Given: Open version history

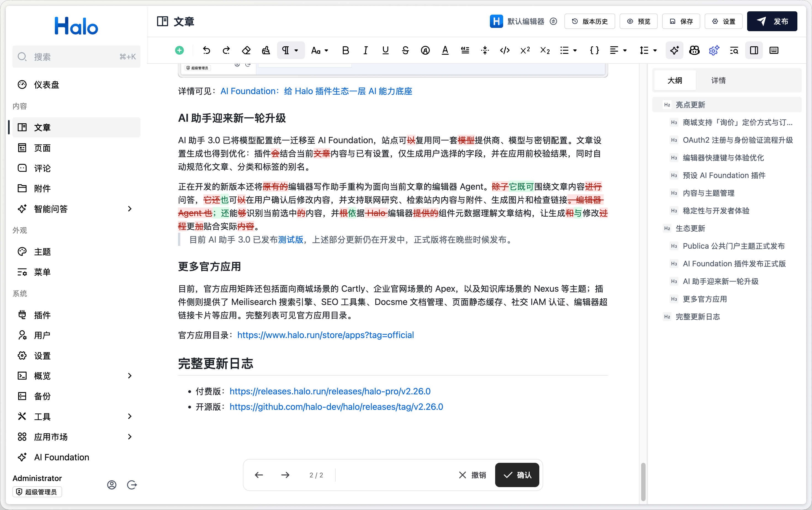Looking at the screenshot, I should click(590, 22).
